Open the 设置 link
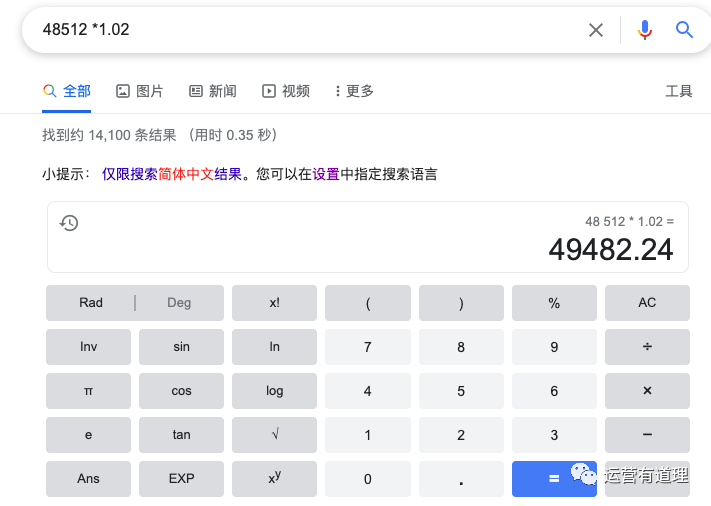Viewport: 711px width, 506px height. tap(326, 174)
